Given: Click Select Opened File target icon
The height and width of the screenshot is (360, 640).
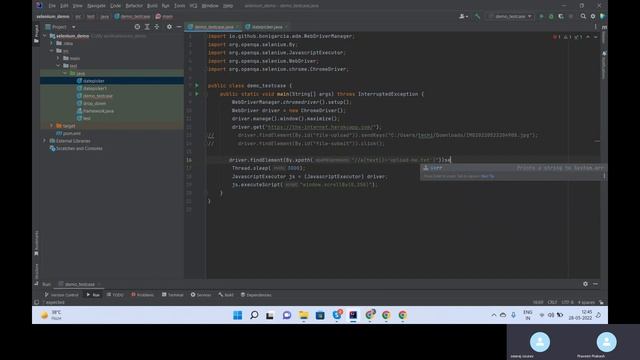Looking at the screenshot, I should [137, 27].
